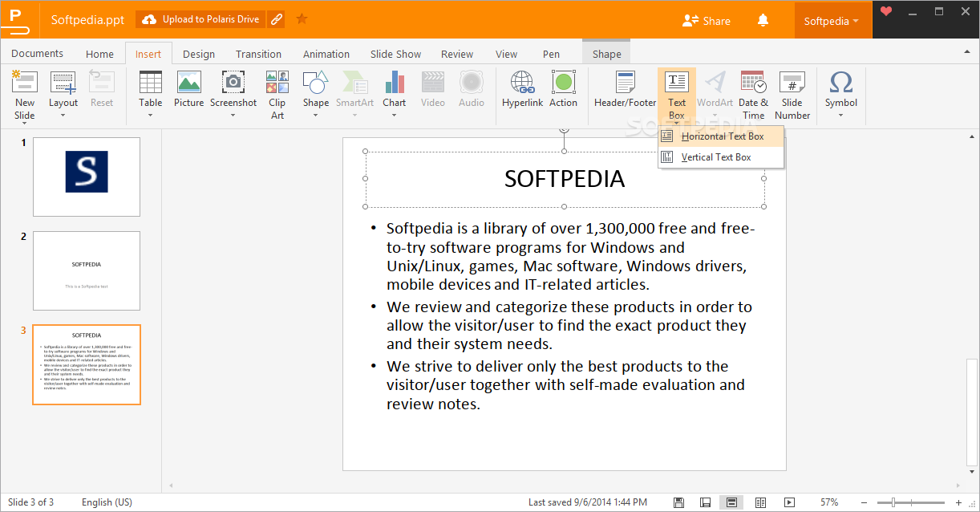980x512 pixels.
Task: Click the heart icon in title bar
Action: click(885, 11)
